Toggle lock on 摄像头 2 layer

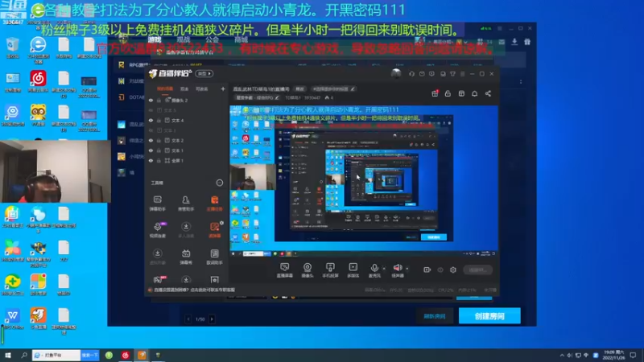click(159, 100)
